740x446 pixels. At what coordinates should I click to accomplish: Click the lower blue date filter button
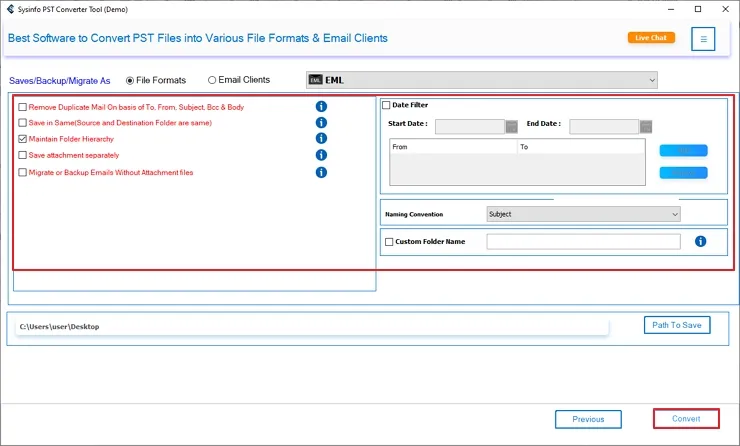point(683,173)
